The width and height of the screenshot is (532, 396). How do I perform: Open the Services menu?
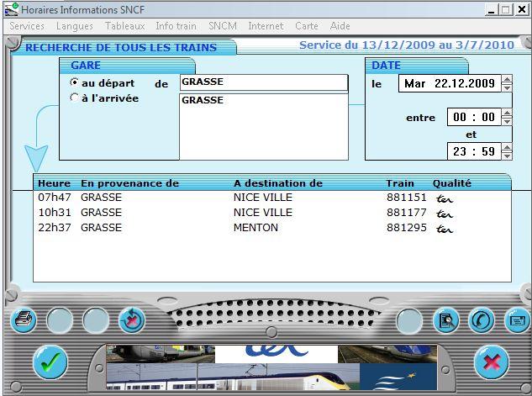point(27,26)
